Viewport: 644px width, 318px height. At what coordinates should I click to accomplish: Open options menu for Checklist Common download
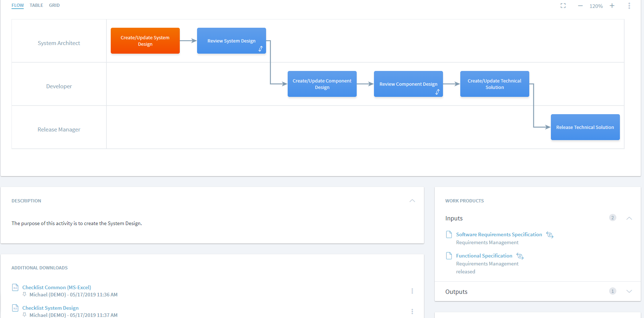(412, 291)
